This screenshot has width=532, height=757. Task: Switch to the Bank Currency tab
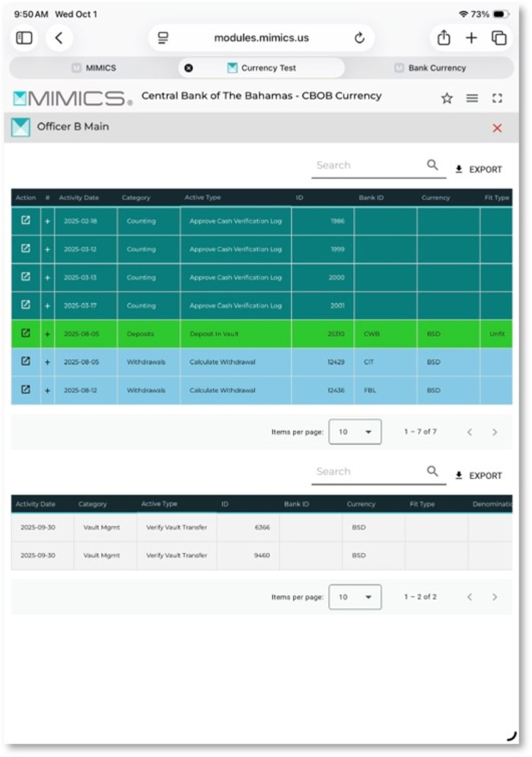pyautogui.click(x=430, y=68)
